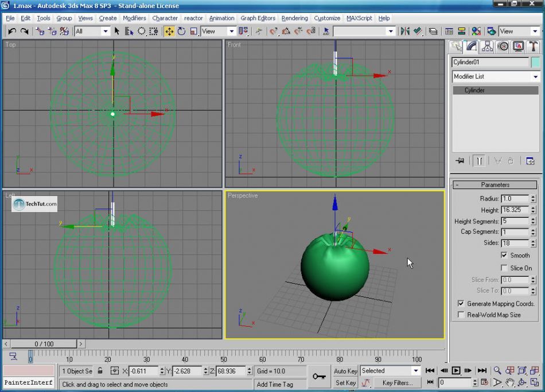Viewport: 545px width, 392px height.
Task: Toggle the Auto Key button
Action: [x=345, y=371]
